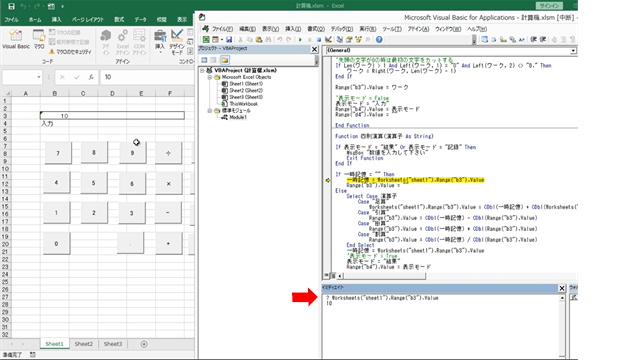Viewport: 640px width, 360px height.
Task: Open VBA 実行(R) menu
Action: (x=368, y=29)
